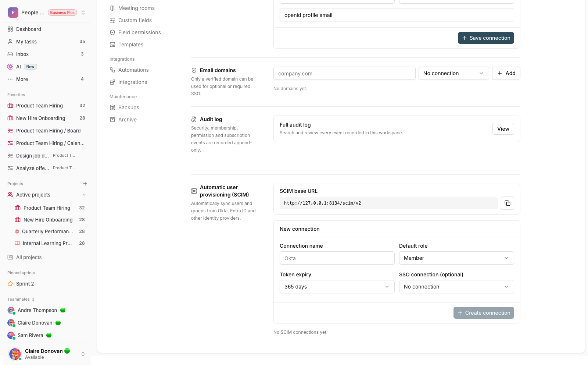Expand the More menu item
588x368 pixels.
[47, 79]
